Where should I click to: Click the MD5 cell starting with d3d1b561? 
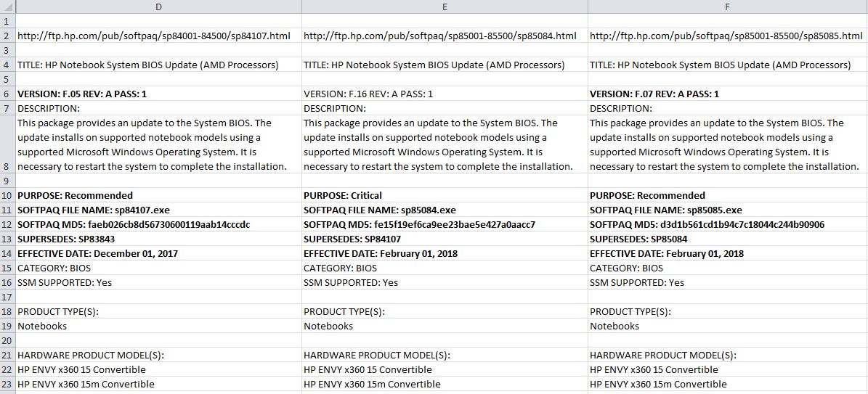707,224
